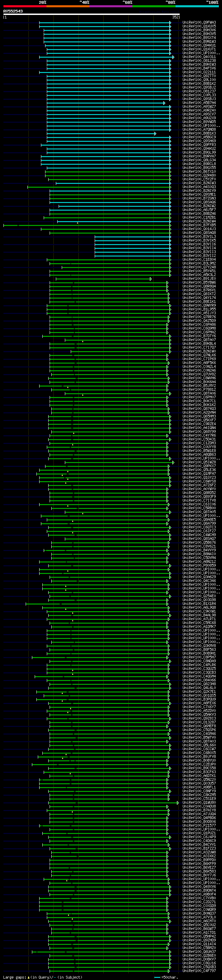The image size is (222, 980).
Task: Open hit UniRef100_A8J5F7
Action: click(x=199, y=210)
